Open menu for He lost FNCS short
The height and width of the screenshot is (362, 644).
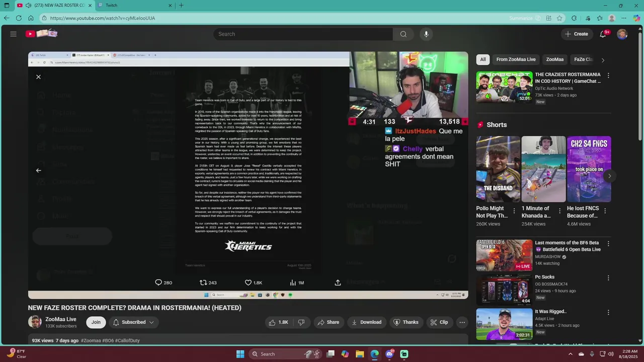(605, 211)
